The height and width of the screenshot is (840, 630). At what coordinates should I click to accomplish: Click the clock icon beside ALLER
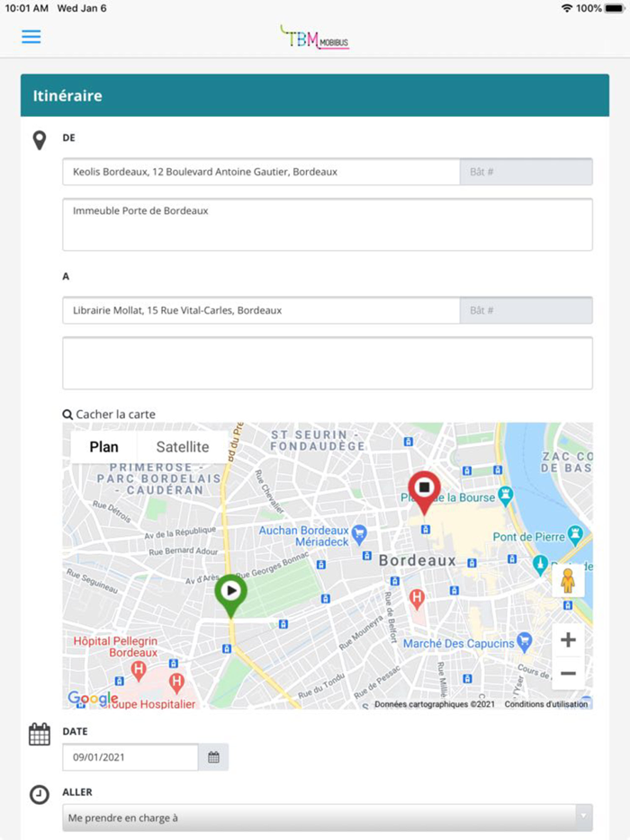point(39,794)
